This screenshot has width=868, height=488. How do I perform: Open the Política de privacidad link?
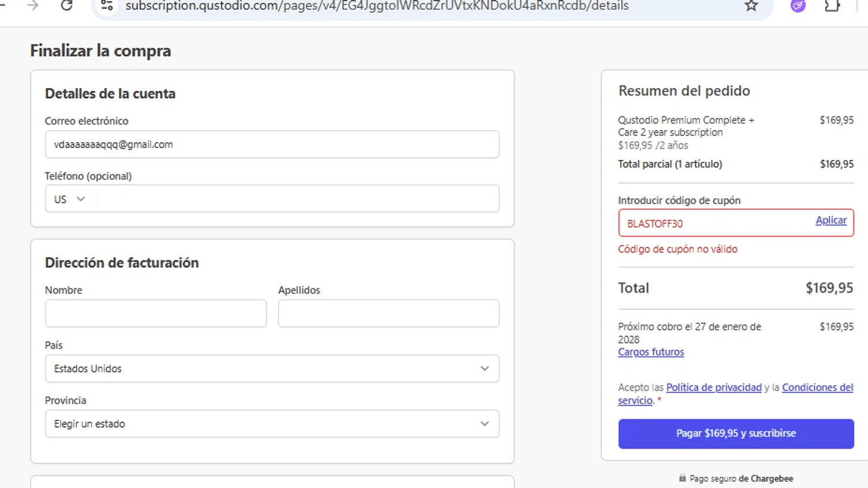click(713, 387)
